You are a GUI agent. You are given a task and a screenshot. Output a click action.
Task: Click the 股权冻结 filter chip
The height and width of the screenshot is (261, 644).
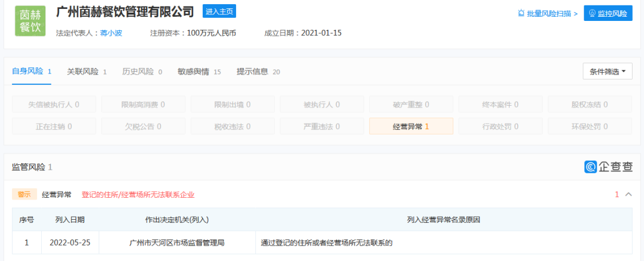point(590,105)
